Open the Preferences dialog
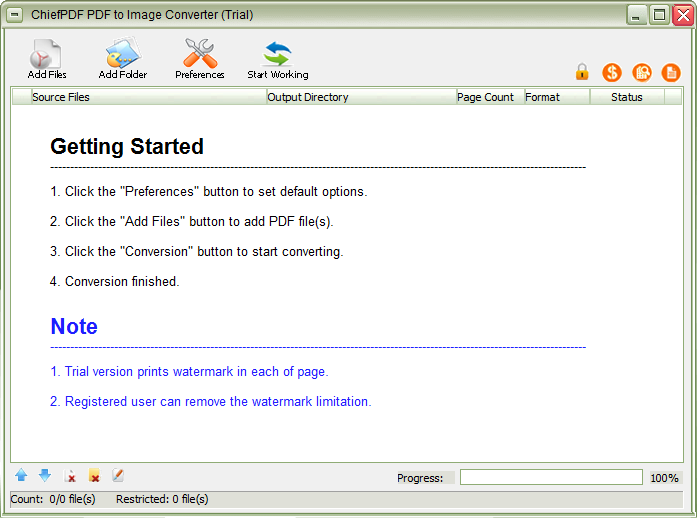 tap(200, 60)
